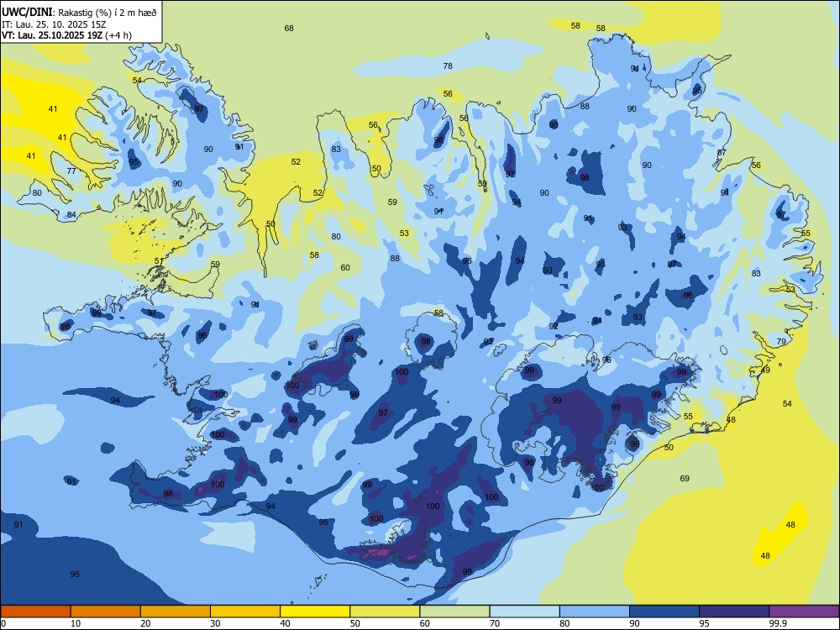This screenshot has height=630, width=840.
Task: Click the legend tick label 40
Action: click(x=286, y=623)
